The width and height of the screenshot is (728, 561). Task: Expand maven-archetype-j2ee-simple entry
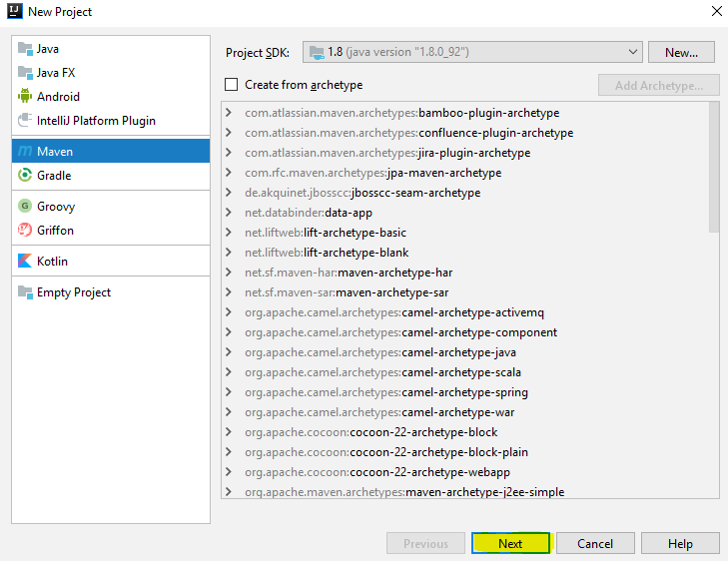(229, 491)
